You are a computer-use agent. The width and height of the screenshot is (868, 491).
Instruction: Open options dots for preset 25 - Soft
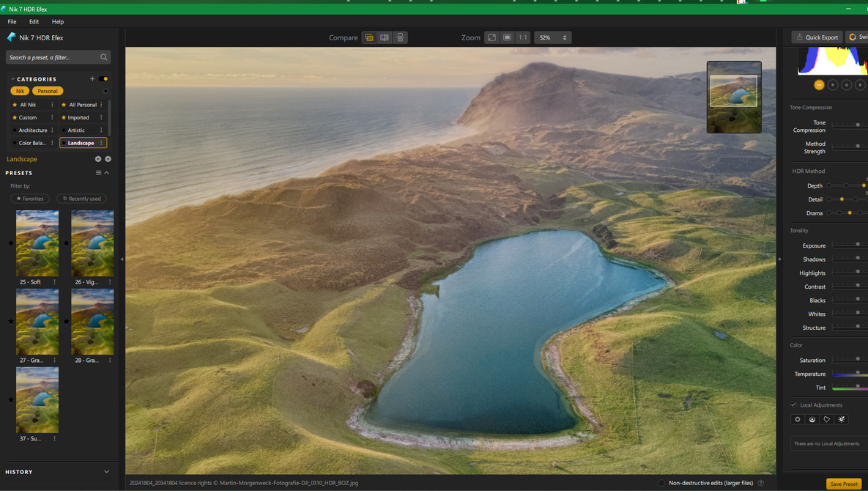[54, 281]
